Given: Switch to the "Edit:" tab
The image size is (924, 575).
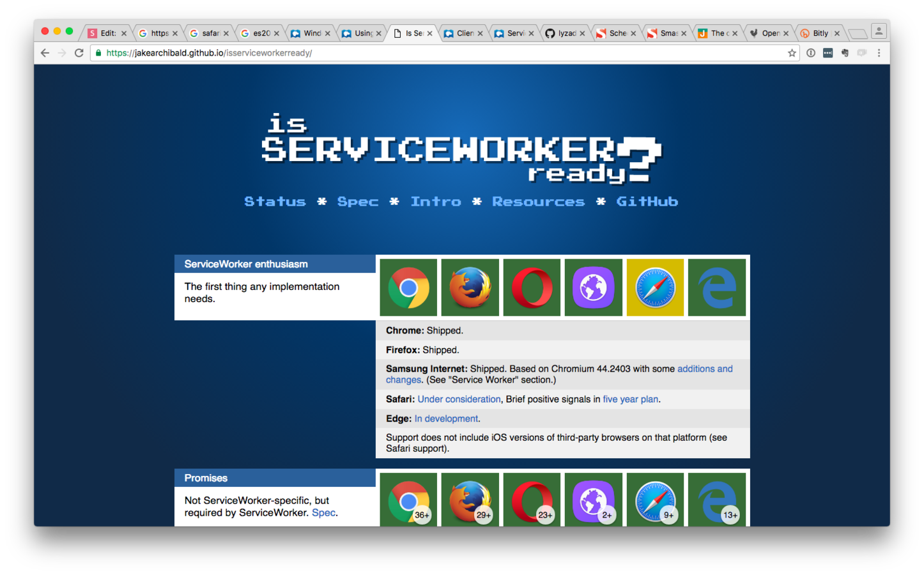Looking at the screenshot, I should (x=107, y=33).
